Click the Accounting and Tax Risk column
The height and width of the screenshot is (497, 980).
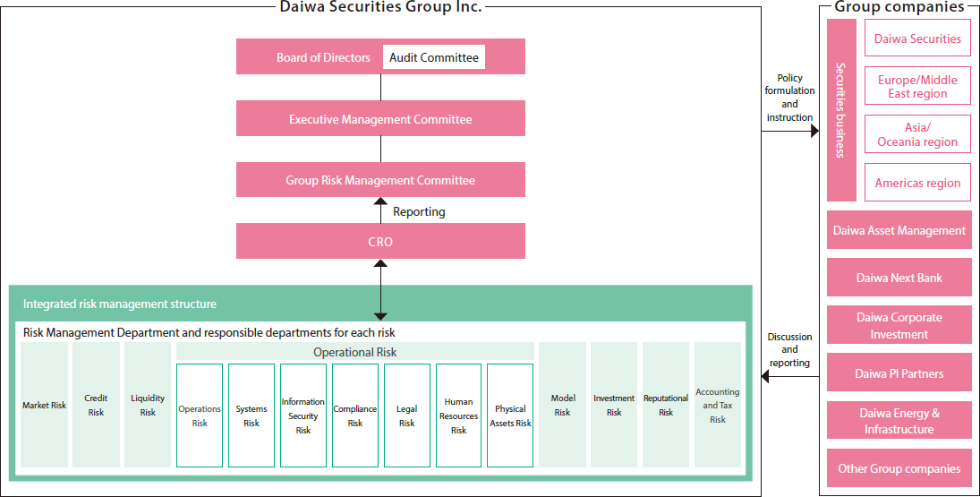[718, 405]
